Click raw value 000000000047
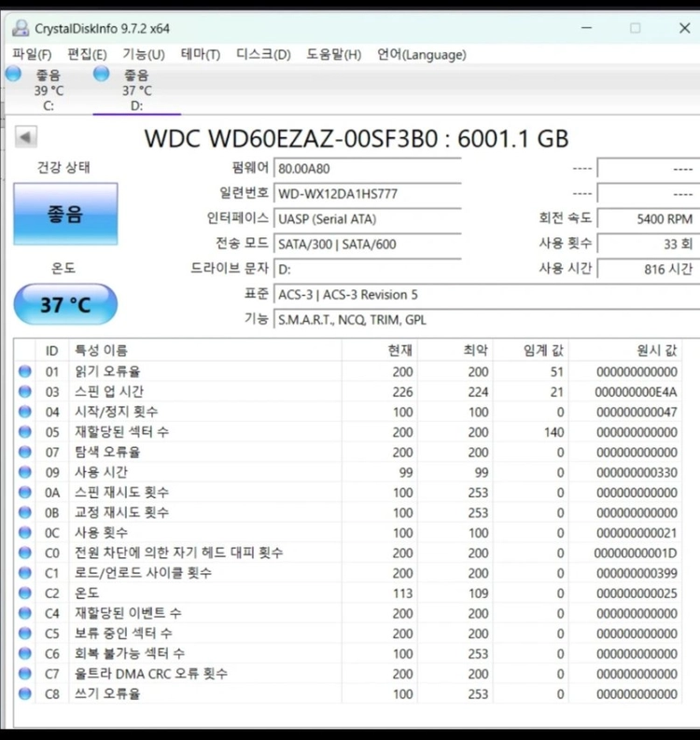The width and height of the screenshot is (700, 740). (x=637, y=412)
